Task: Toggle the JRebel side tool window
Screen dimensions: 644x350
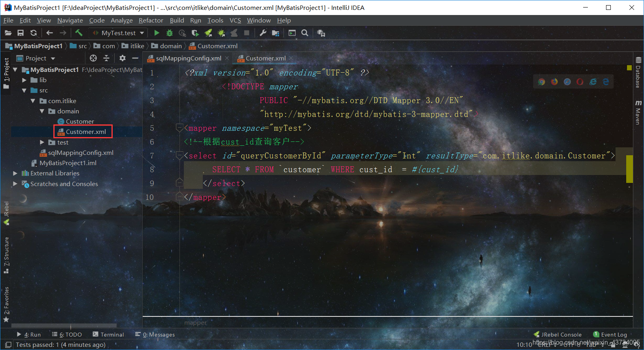Action: click(6, 213)
